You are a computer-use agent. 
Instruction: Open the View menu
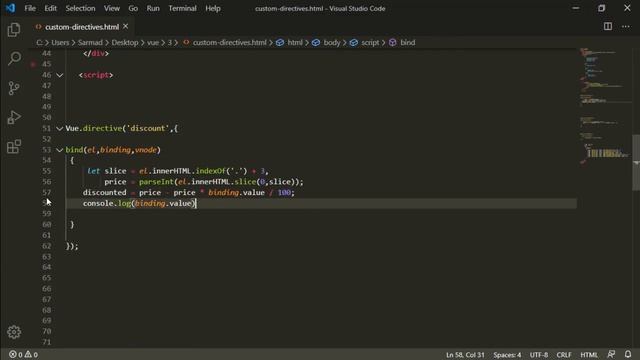(111, 8)
